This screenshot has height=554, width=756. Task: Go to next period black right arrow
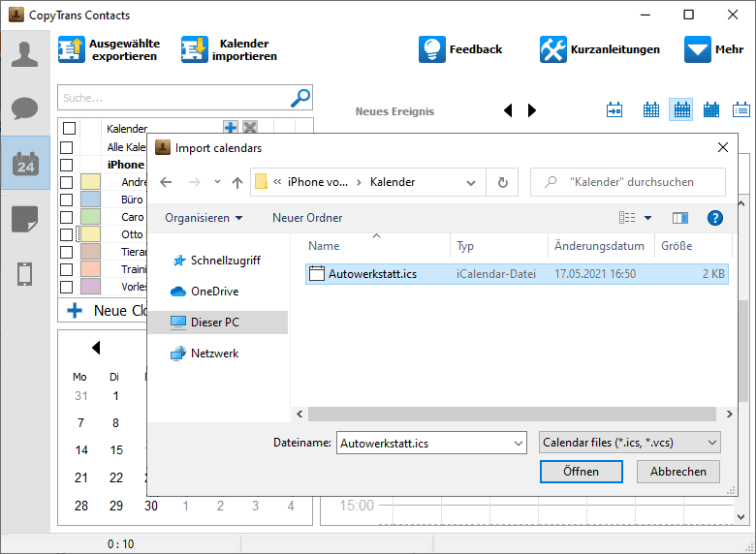(x=532, y=110)
